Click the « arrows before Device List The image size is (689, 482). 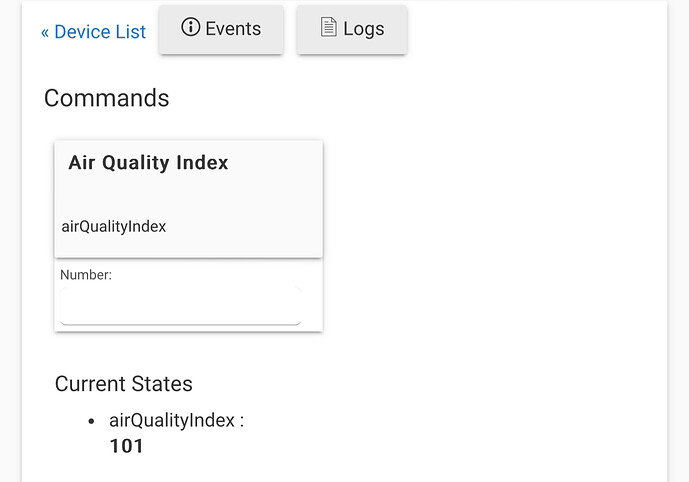pyautogui.click(x=45, y=33)
